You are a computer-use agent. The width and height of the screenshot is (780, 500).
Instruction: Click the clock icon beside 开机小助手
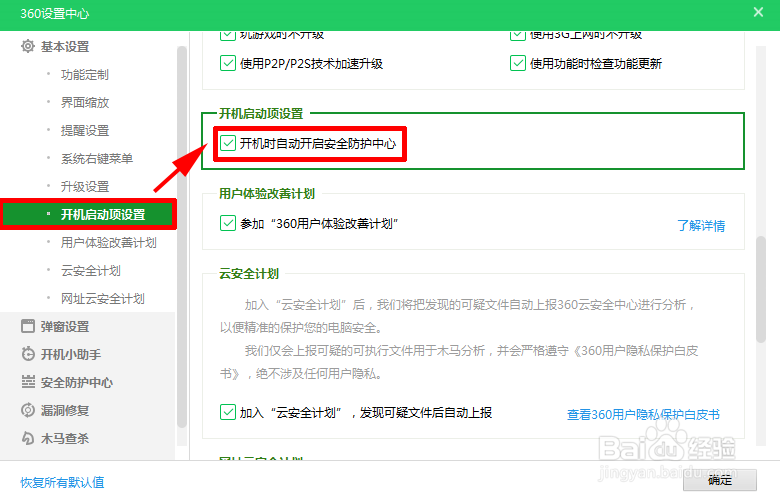point(28,354)
